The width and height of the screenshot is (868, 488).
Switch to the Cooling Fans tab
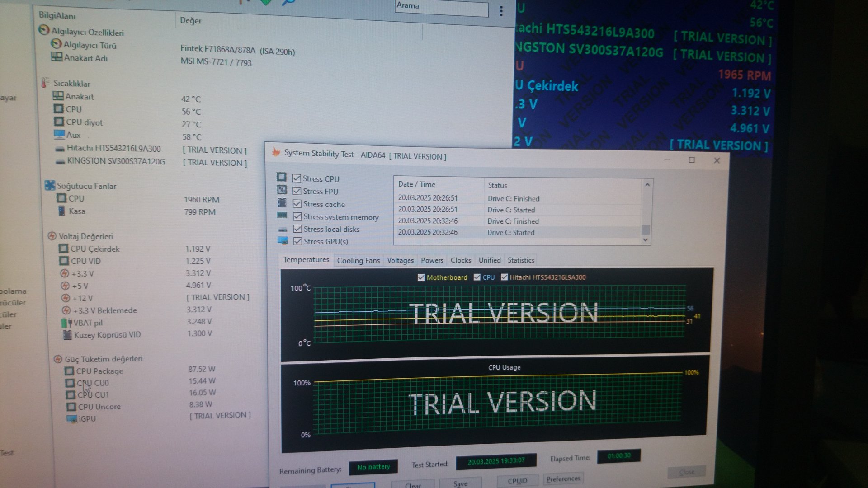click(358, 260)
